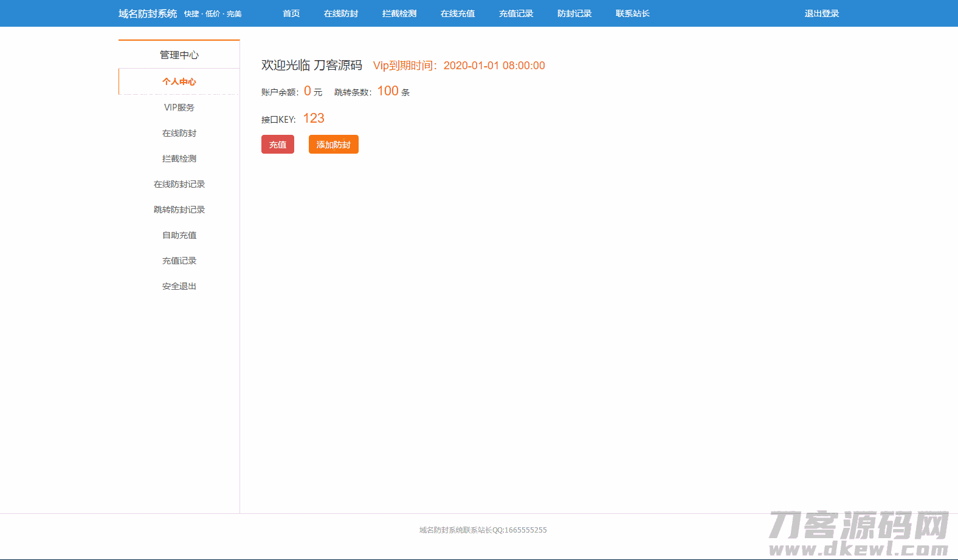Open the 首页 nav item
This screenshot has width=958, height=560.
(291, 13)
